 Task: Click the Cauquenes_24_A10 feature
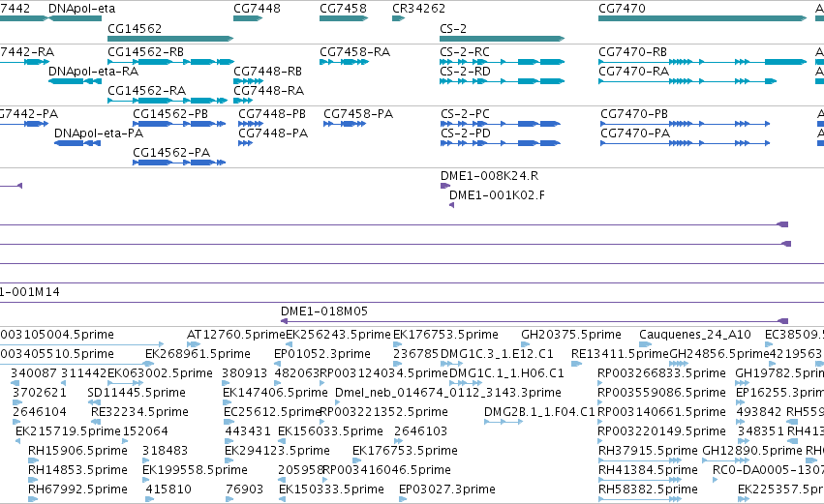(x=695, y=335)
